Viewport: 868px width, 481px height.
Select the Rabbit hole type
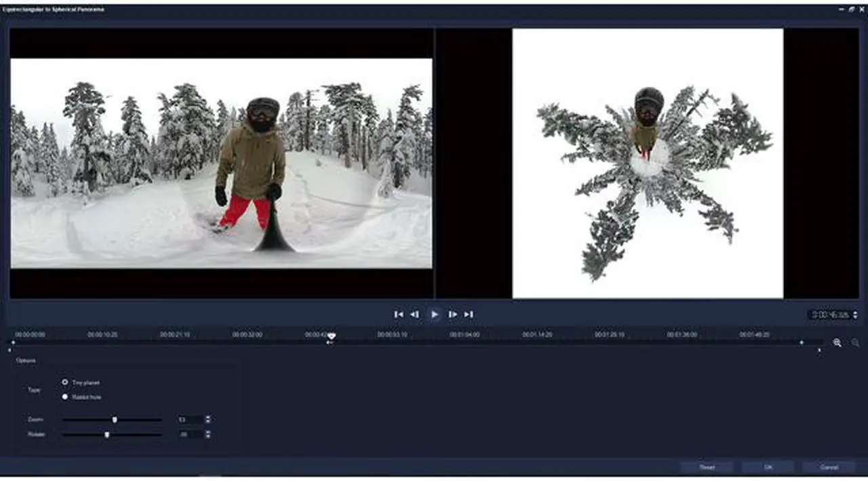point(65,396)
